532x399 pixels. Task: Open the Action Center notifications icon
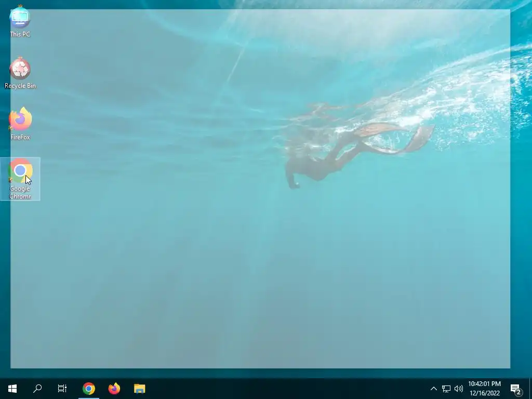point(516,389)
